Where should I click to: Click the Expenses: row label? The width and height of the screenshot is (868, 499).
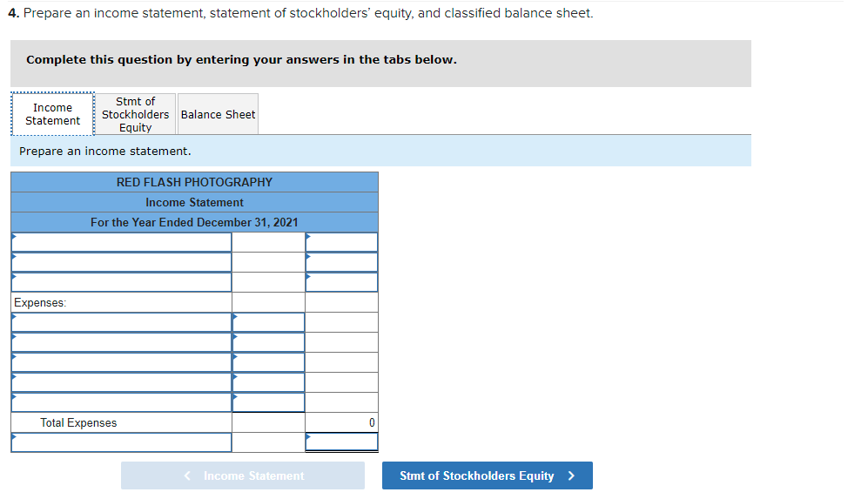40,302
